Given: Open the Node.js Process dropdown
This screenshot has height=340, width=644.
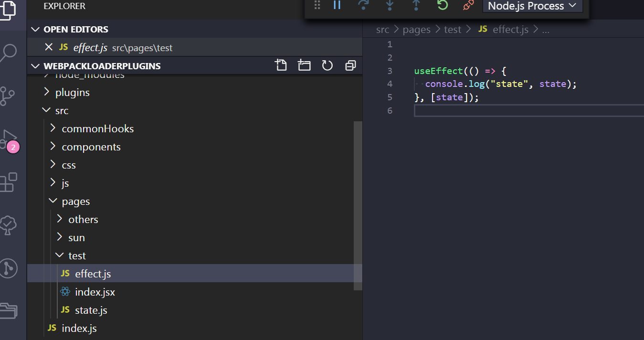Looking at the screenshot, I should click(x=532, y=6).
